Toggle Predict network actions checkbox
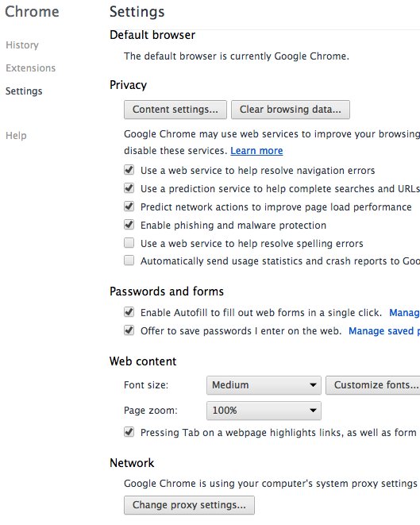Viewport: 420px width, 525px height. 129,207
